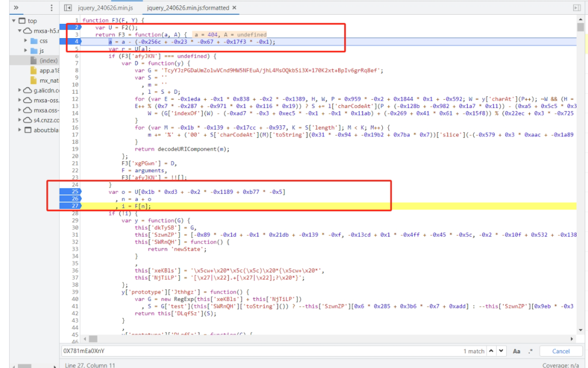Go to previous search match
588x368 pixels.
[491, 351]
